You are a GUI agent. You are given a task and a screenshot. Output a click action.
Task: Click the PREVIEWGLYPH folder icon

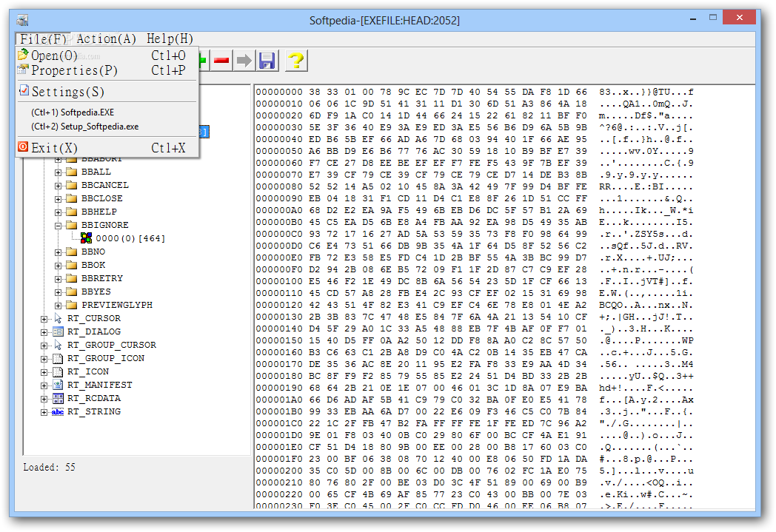coord(72,305)
